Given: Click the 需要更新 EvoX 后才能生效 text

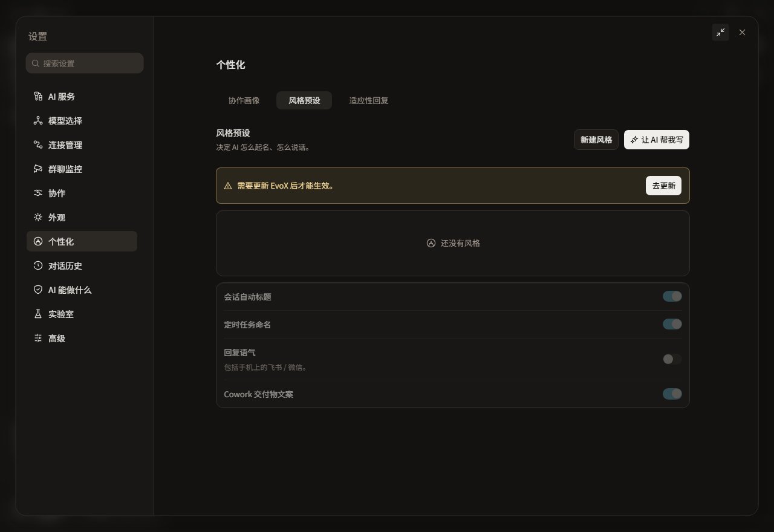Looking at the screenshot, I should pos(285,186).
